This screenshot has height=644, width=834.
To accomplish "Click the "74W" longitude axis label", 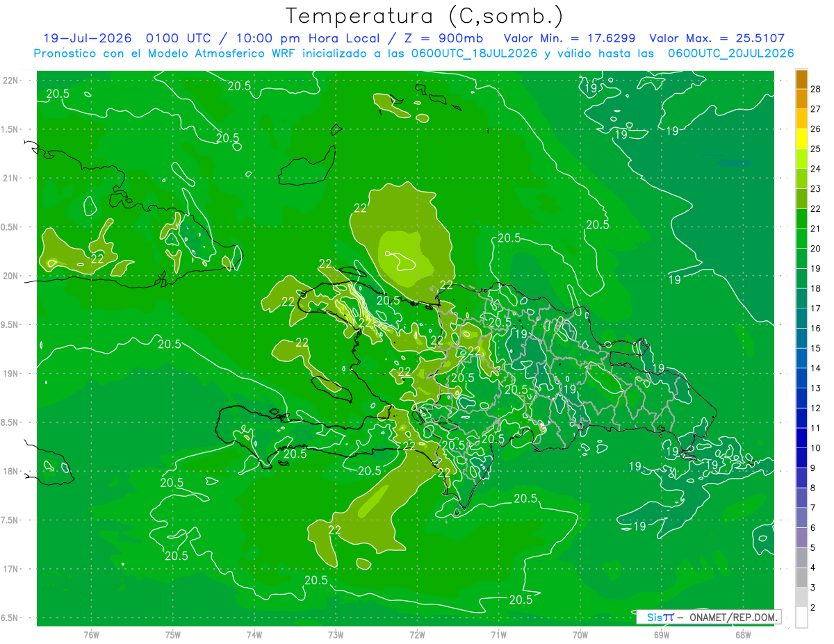I will [254, 635].
